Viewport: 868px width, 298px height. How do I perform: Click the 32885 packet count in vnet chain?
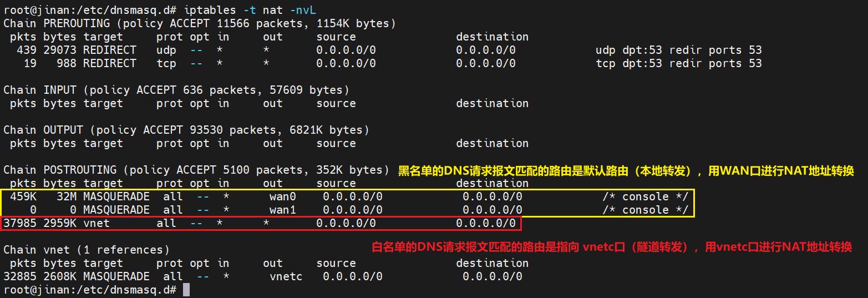[20, 276]
